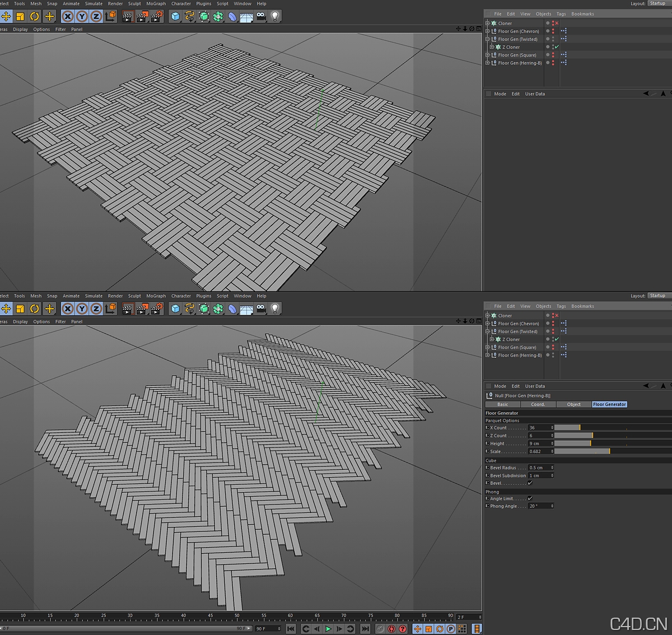Switch to the Coord. tab
Image resolution: width=672 pixels, height=635 pixels.
click(x=538, y=404)
